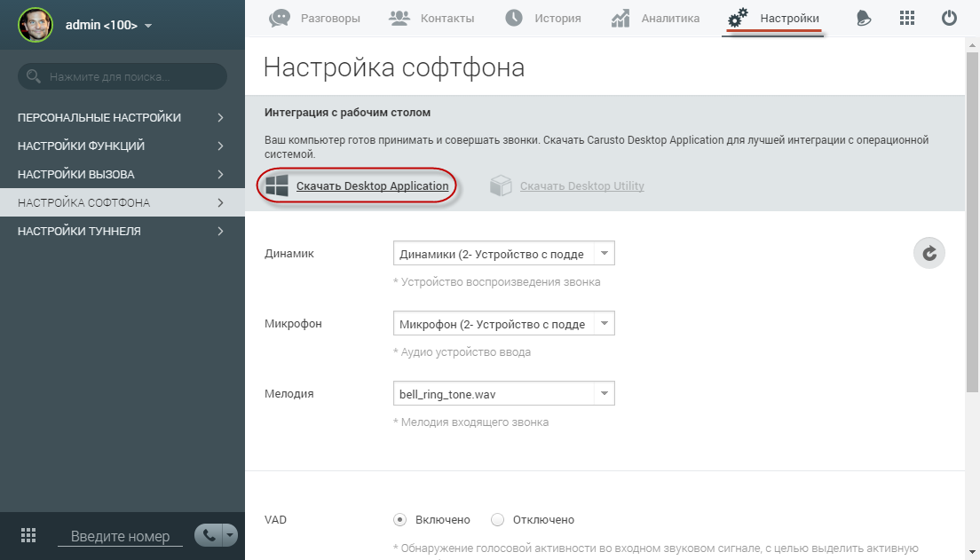Click the scrollbar down arrow
The image size is (980, 560).
click(x=972, y=553)
